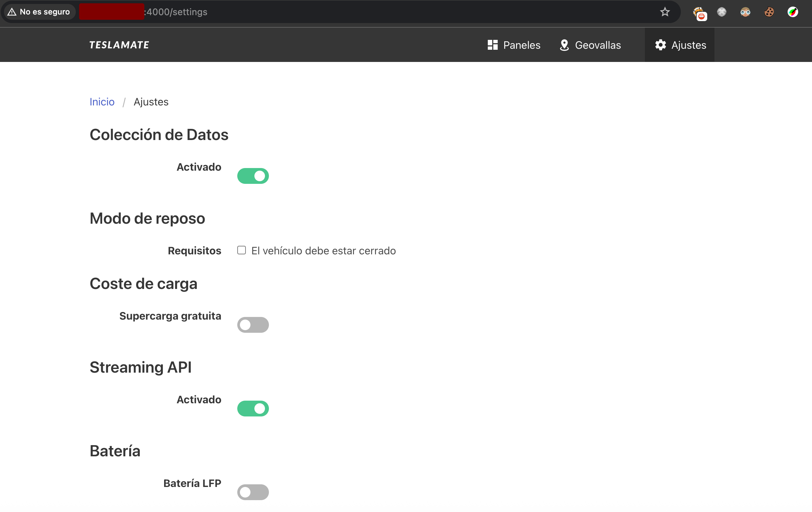Viewport: 812px width, 512px height.
Task: Click the TeslaMate logo
Action: [119, 45]
